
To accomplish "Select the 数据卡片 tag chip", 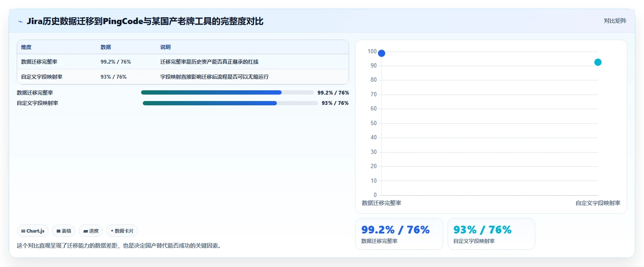I will pos(122,231).
